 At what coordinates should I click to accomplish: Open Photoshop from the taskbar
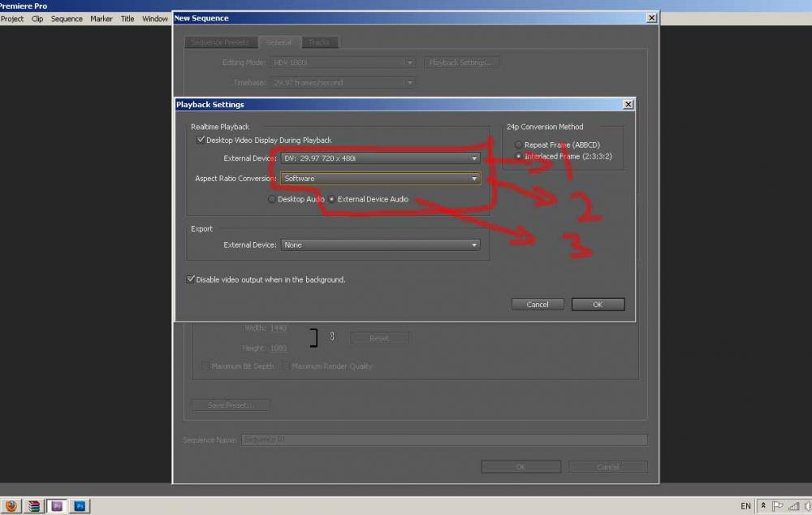click(x=80, y=506)
